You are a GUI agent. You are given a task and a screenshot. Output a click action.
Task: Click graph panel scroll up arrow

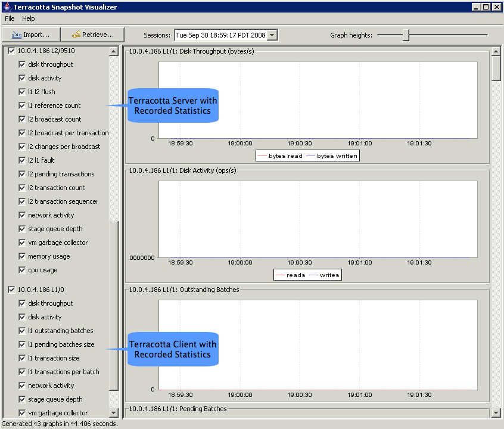(x=496, y=51)
